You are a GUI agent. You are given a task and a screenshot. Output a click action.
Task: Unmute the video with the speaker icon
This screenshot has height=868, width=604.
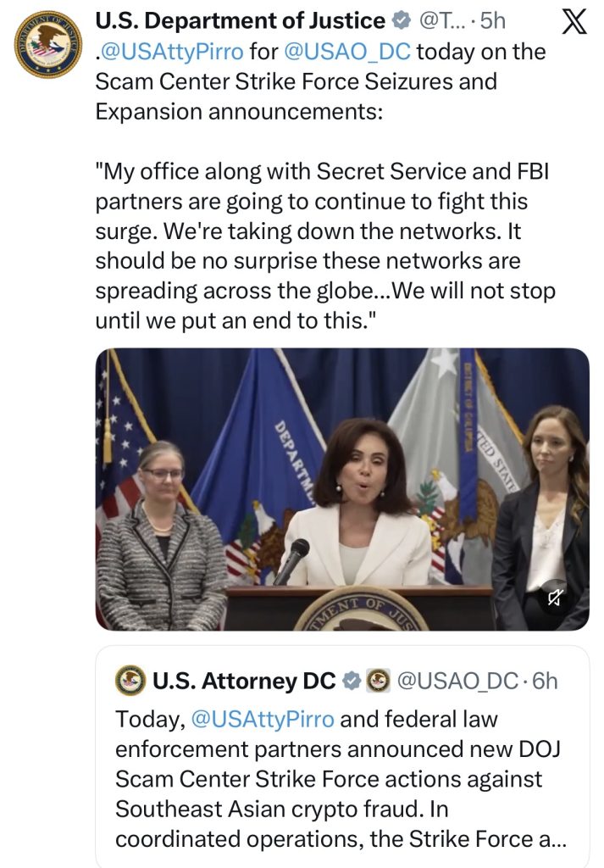click(x=555, y=598)
